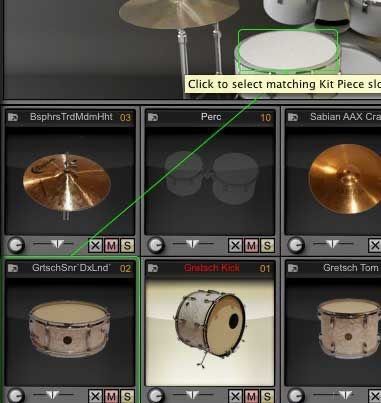Image resolution: width=381 pixels, height=403 pixels.
Task: Click the red Gretsch Kick slot name
Action: point(212,268)
